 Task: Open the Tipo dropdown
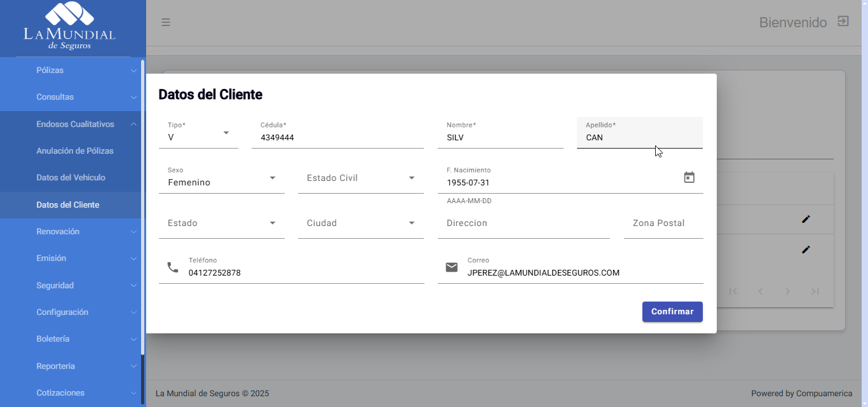198,133
